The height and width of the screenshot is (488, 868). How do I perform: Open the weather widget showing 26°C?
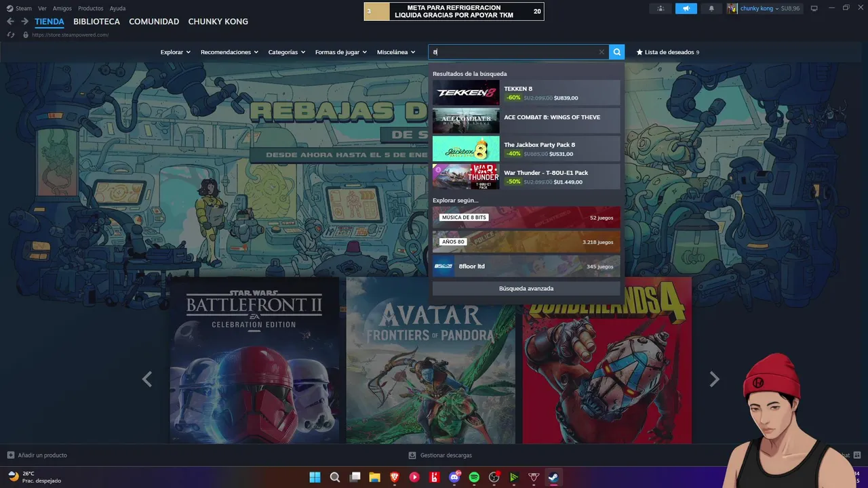[34, 477]
